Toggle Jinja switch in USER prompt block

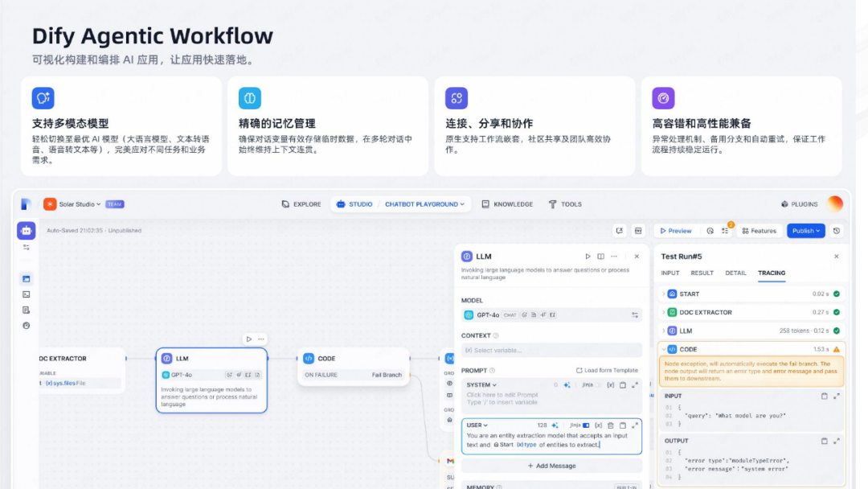click(586, 425)
